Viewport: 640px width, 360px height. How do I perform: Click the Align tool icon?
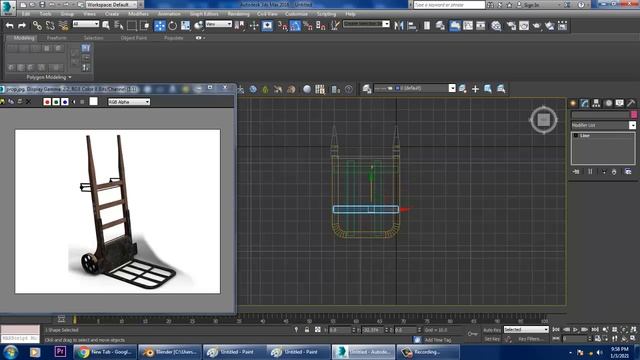[412, 26]
